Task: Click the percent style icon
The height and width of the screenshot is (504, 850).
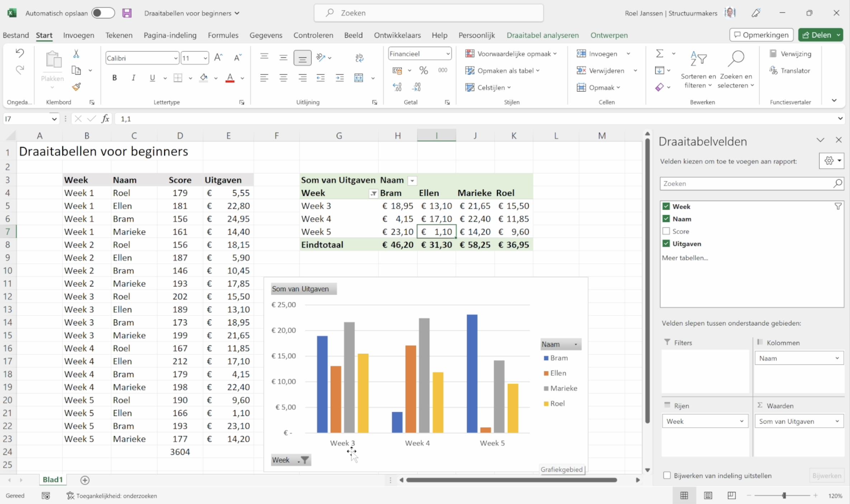Action: [424, 71]
